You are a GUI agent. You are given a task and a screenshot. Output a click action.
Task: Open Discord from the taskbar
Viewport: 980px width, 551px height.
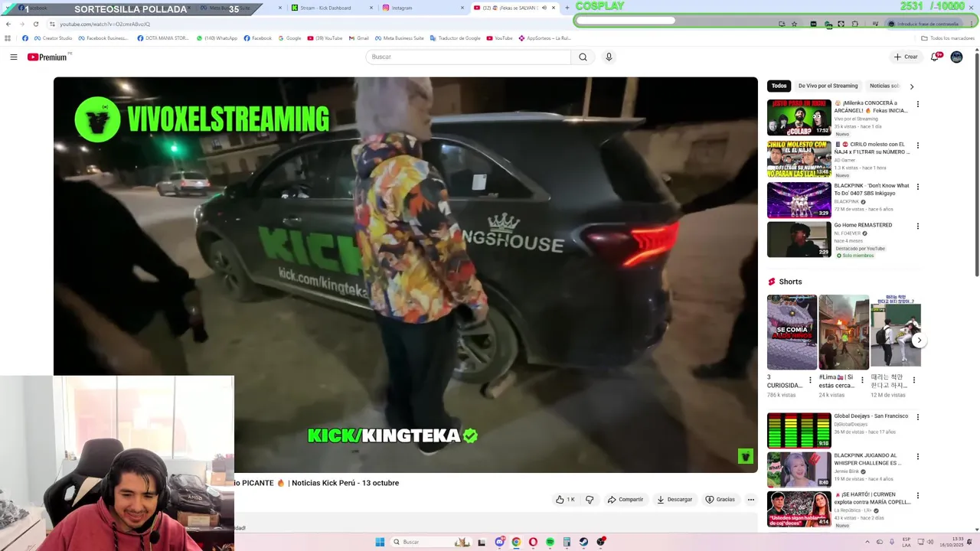pos(499,542)
